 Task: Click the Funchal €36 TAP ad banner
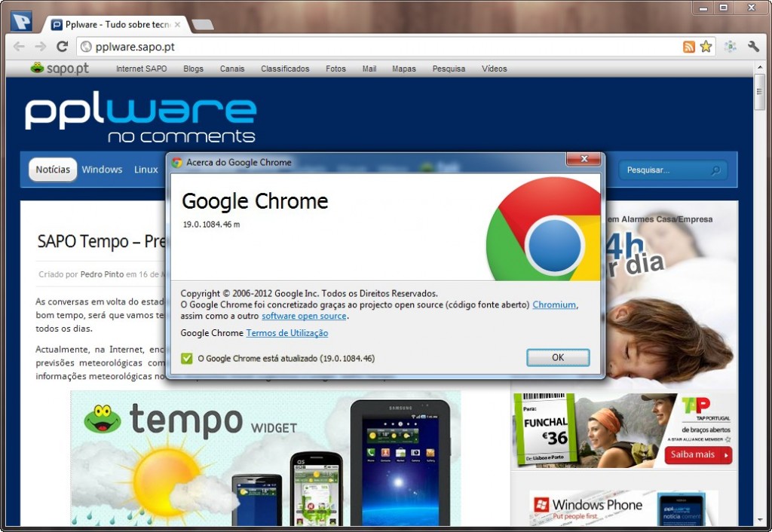623,430
